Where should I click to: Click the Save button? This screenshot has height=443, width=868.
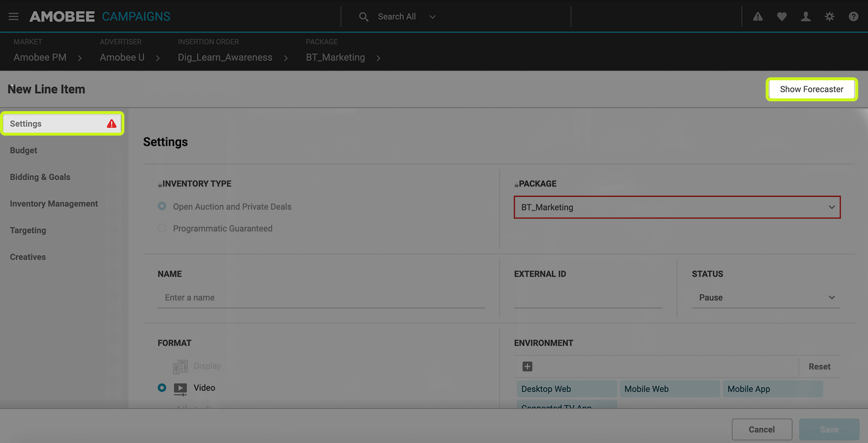pyautogui.click(x=829, y=429)
